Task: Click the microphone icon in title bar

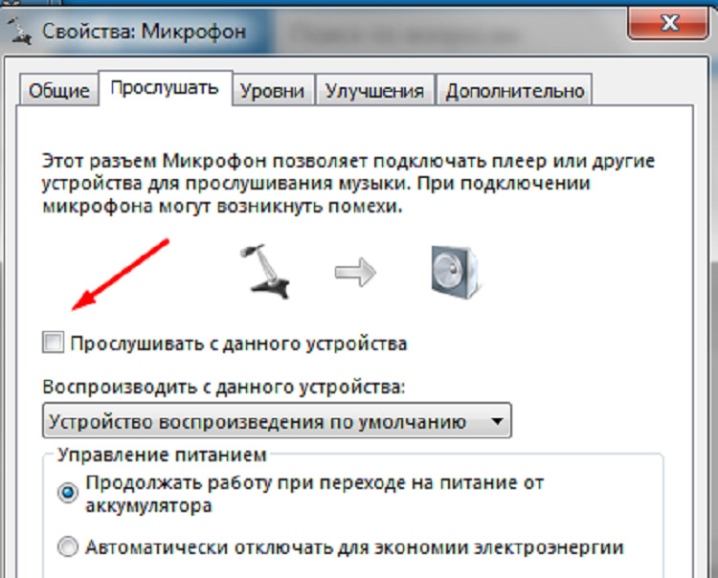Action: [x=19, y=31]
